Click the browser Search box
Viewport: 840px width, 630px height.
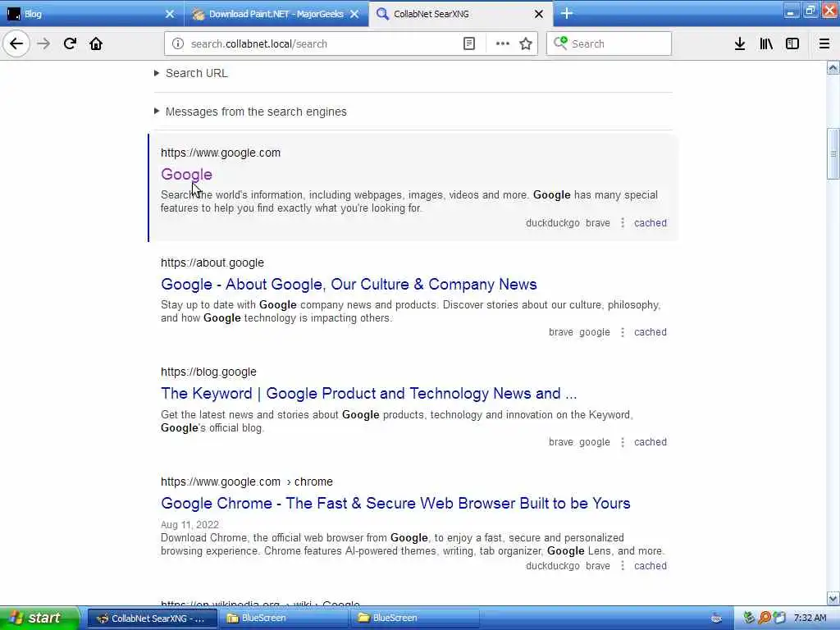coord(609,44)
